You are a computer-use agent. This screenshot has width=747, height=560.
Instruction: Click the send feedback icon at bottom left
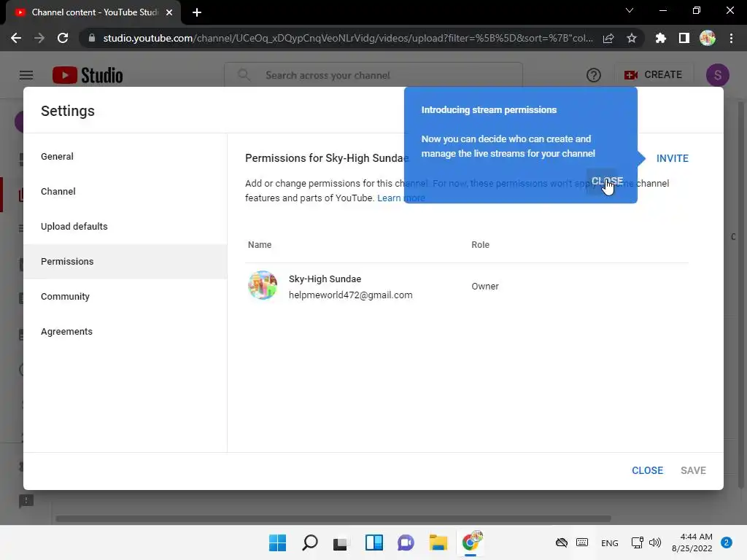coord(26,500)
